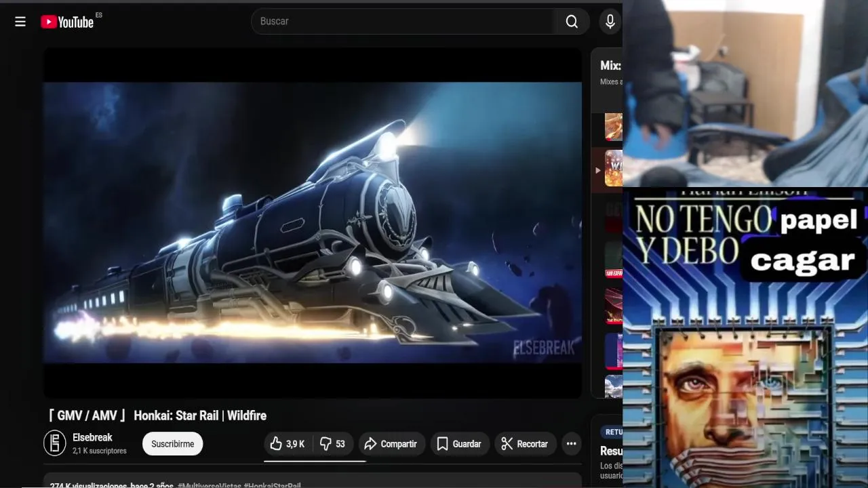Viewport: 868px width, 488px height.
Task: Click the 2,1 K suscriptores text
Action: click(x=100, y=451)
